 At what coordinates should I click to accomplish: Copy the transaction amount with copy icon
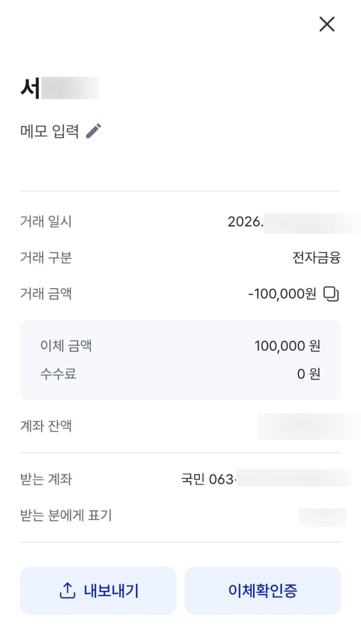331,294
